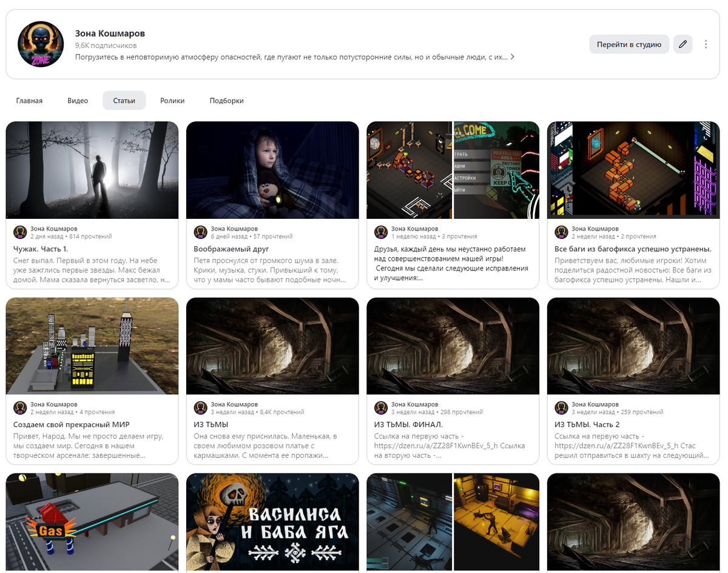Click the Погрузитесь в неповторимую channel description text
This screenshot has height=573, width=728.
(x=291, y=57)
